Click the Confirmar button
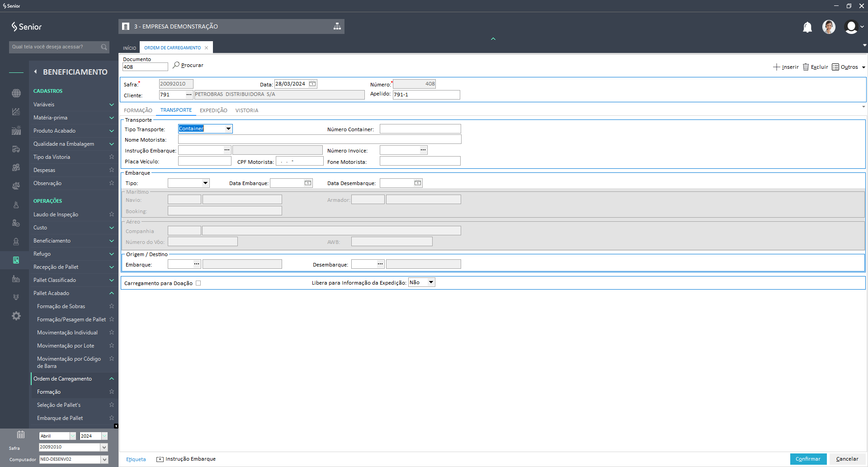Viewport: 868px width, 467px height. [x=808, y=459]
